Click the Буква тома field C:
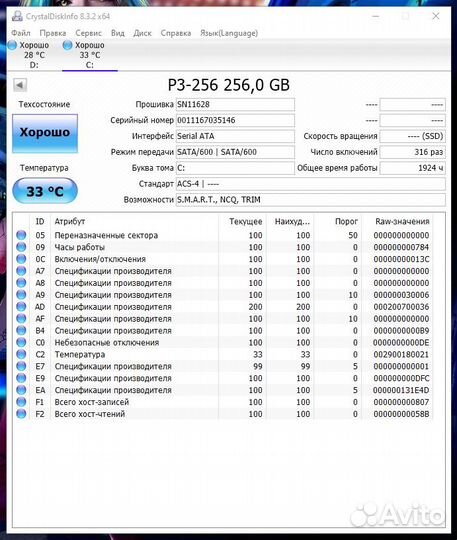This screenshot has height=540, width=457. [235, 168]
